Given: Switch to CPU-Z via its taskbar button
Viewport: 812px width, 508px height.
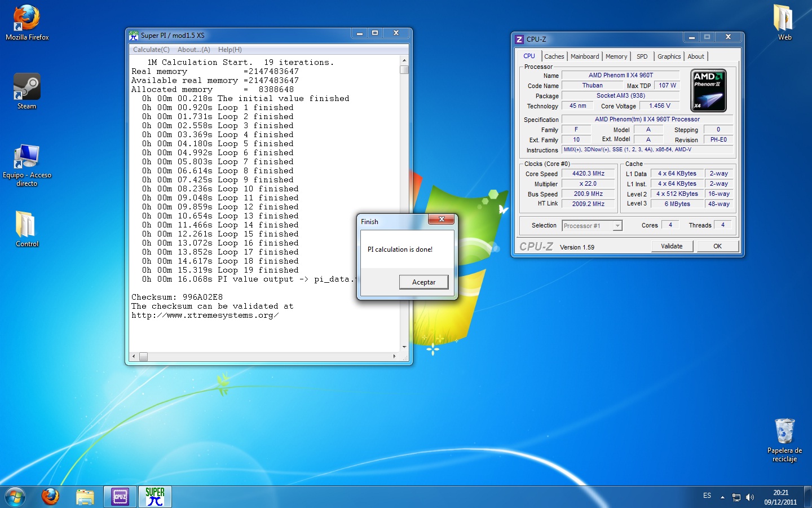Looking at the screenshot, I should [120, 497].
